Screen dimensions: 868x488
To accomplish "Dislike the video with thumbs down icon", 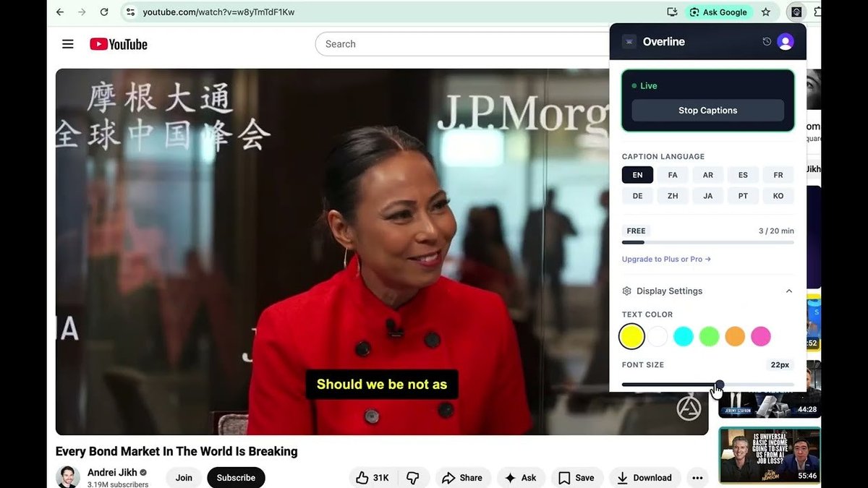I will pyautogui.click(x=413, y=478).
